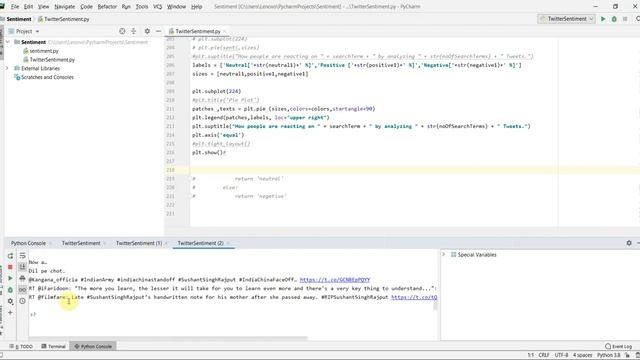640x360 pixels.
Task: Open console history clock icon
Action: click(x=22, y=301)
